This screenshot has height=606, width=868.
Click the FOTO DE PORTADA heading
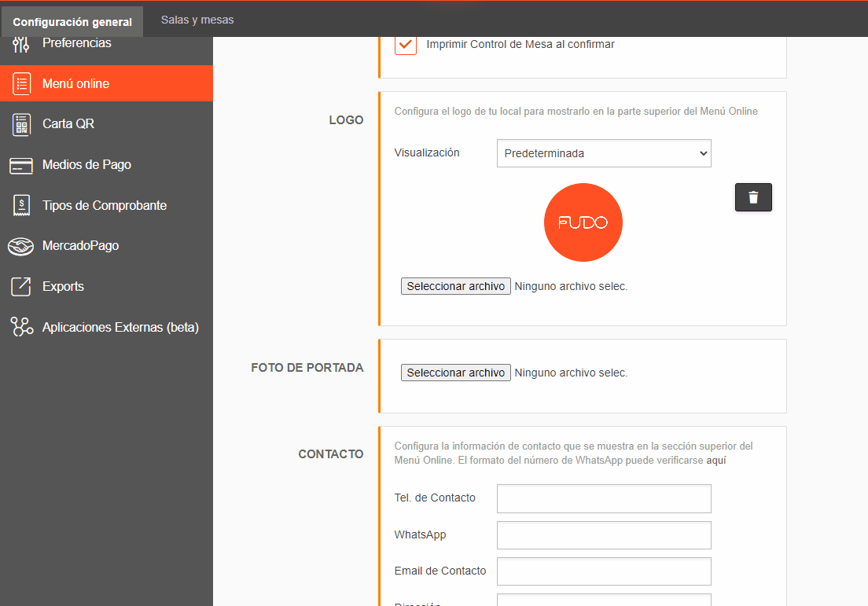[307, 368]
